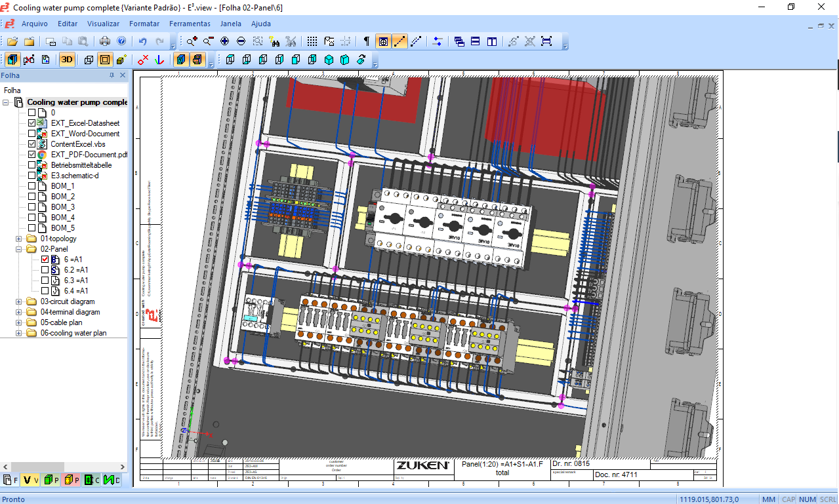Activate the 3D view mode button

tap(67, 59)
